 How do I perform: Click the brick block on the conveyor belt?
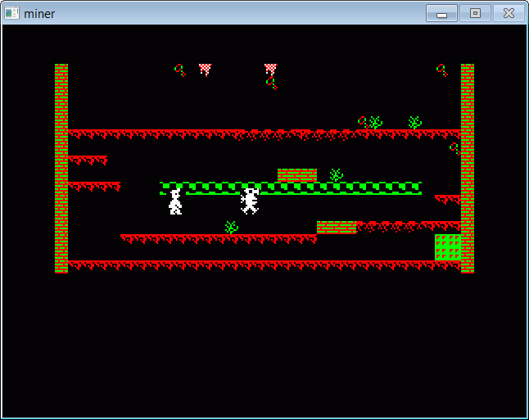coord(297,175)
